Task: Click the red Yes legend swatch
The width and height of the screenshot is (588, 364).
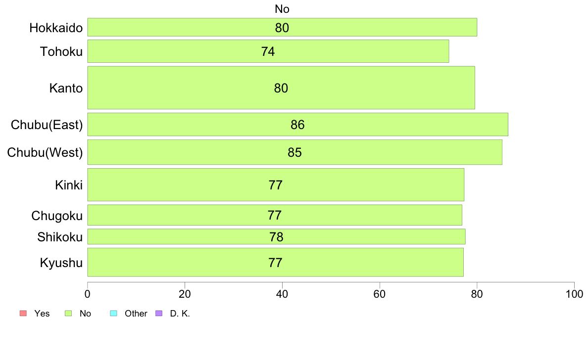Action: tap(23, 314)
